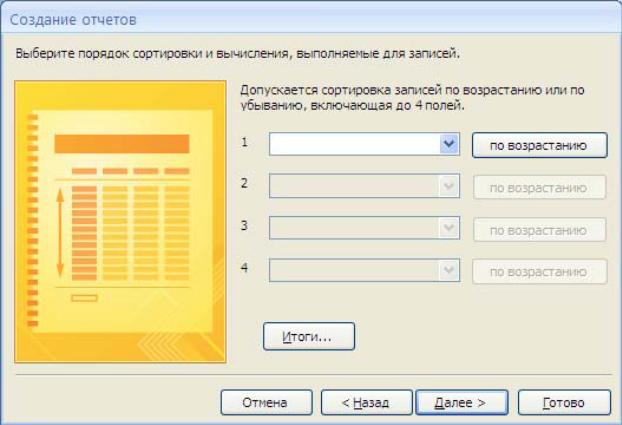The image size is (622, 425).
Task: Click the 'Создание отчетов' dialog title
Action: point(73,19)
